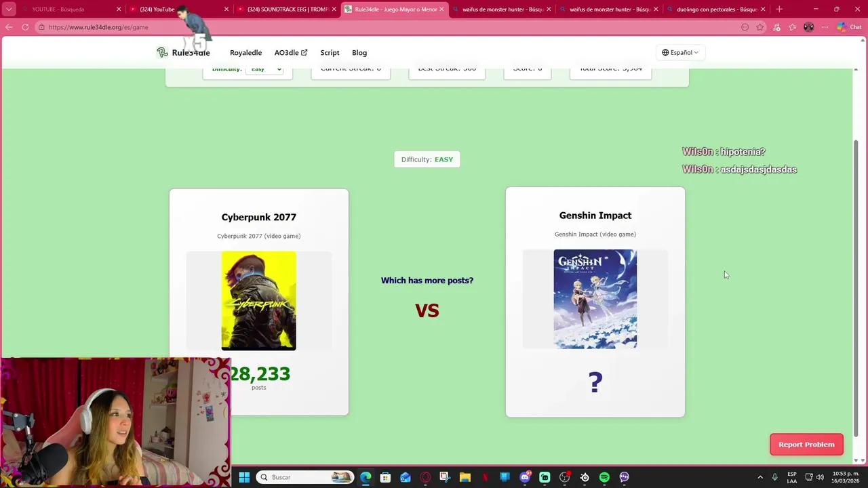Show hidden system tray icons
The height and width of the screenshot is (488, 868).
(760, 477)
